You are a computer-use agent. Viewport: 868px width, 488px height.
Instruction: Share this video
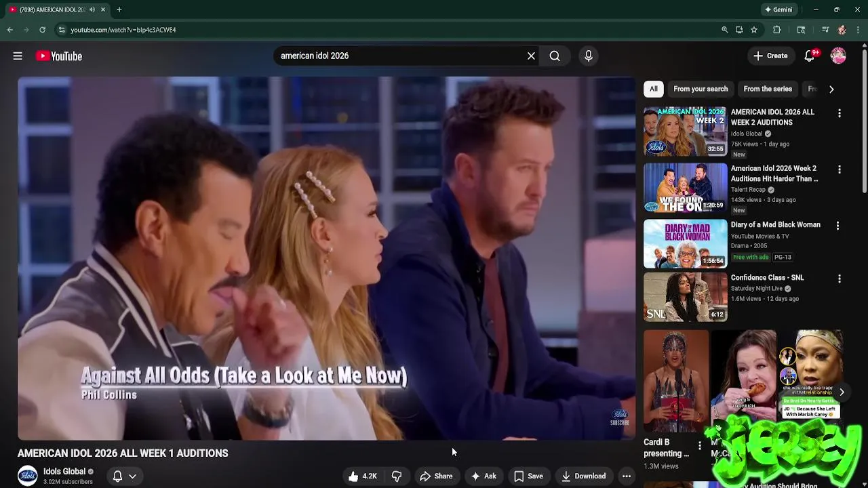point(436,476)
